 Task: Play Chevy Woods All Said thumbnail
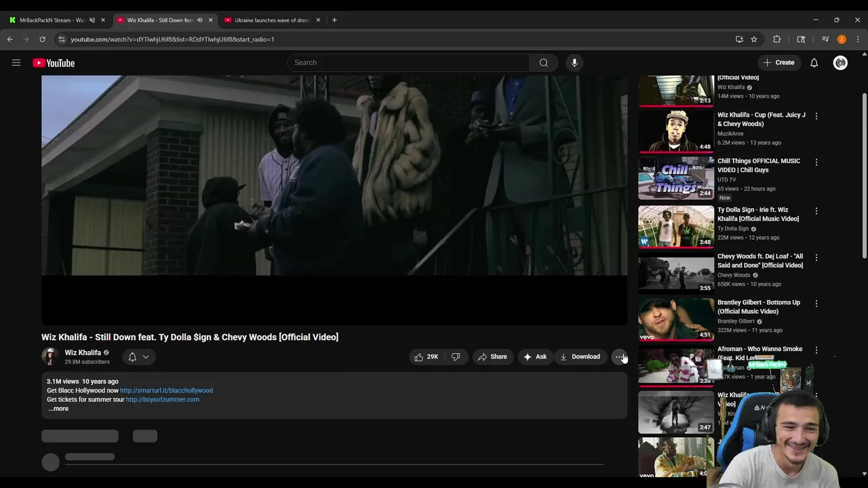(x=676, y=273)
